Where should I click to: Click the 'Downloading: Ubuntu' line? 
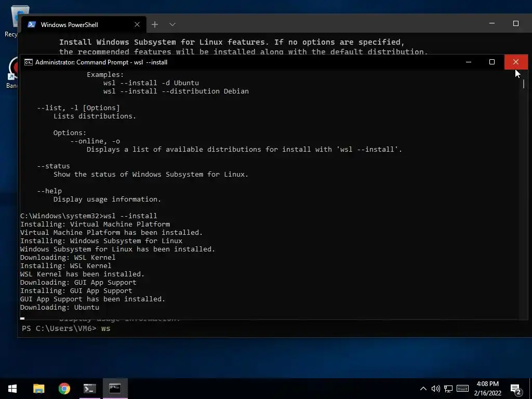pos(60,308)
